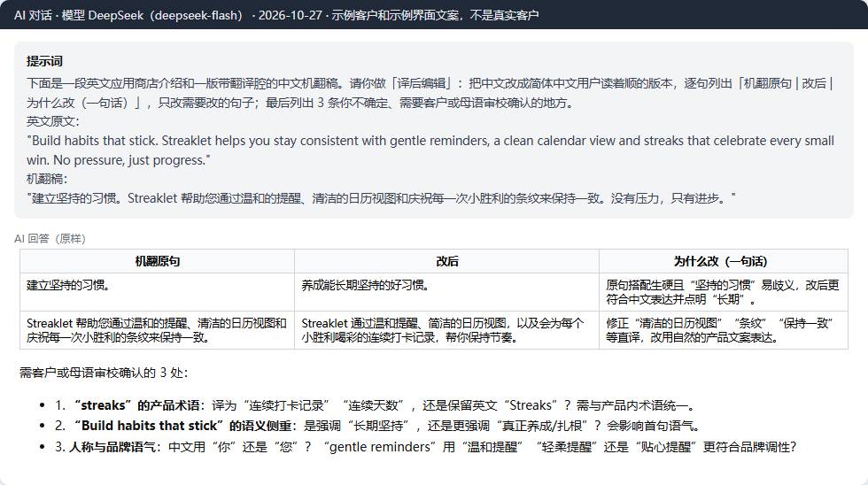The width and height of the screenshot is (868, 485).
Task: Click the cell '养成能长期坚持的好习惯。'
Action: click(446, 292)
